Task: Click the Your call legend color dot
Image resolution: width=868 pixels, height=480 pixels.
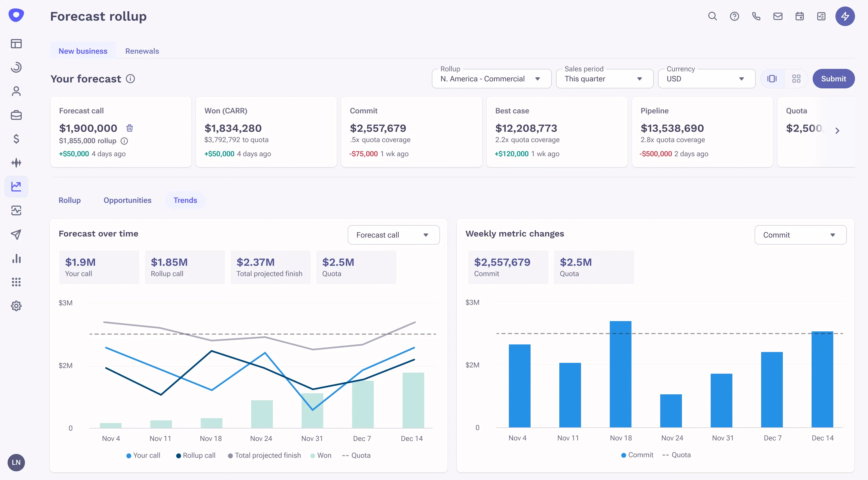Action: (129, 456)
